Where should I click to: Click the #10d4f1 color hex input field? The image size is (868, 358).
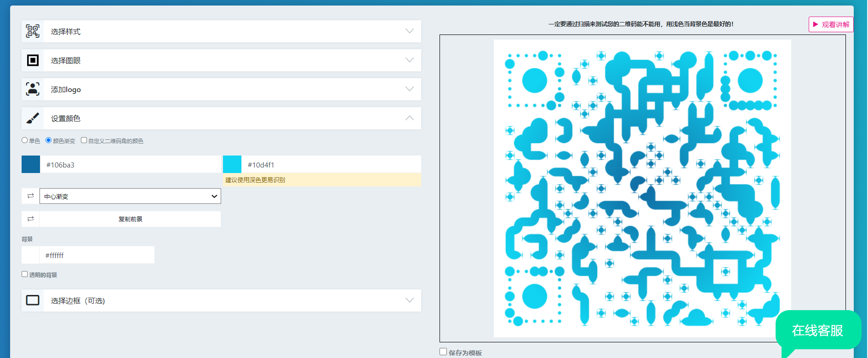[x=331, y=164]
